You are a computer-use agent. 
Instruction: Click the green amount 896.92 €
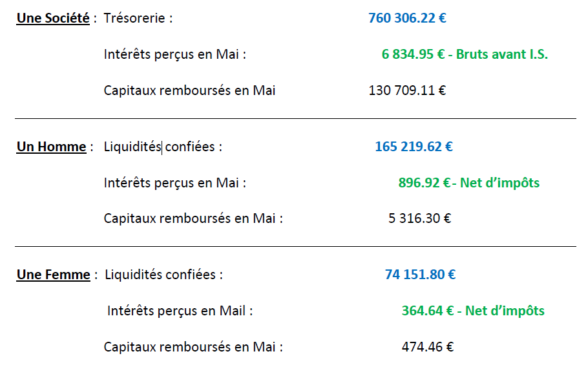[424, 183]
